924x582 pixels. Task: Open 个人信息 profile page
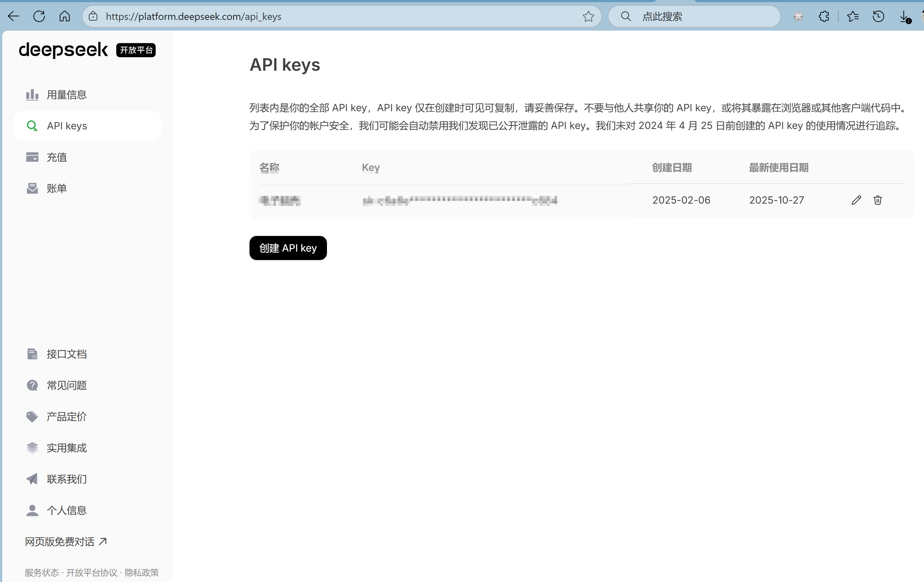[x=66, y=510]
